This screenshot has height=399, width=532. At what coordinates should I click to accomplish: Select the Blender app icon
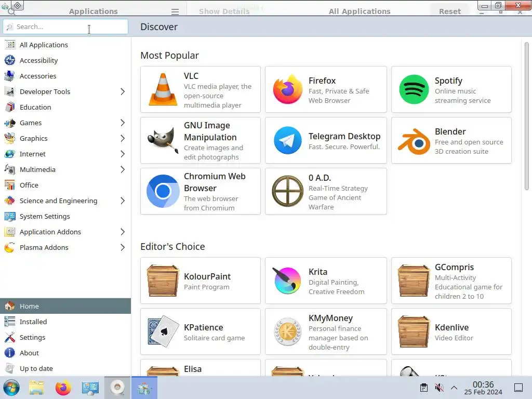click(x=414, y=141)
